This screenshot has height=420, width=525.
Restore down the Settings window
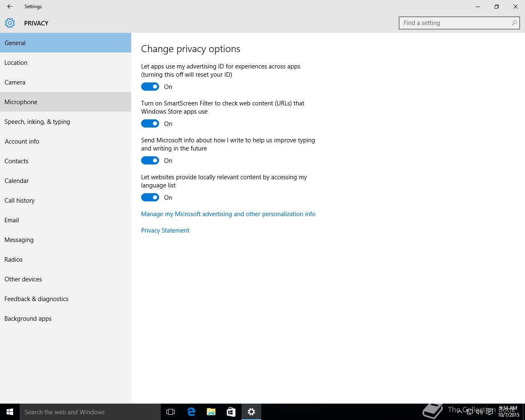coord(497,7)
